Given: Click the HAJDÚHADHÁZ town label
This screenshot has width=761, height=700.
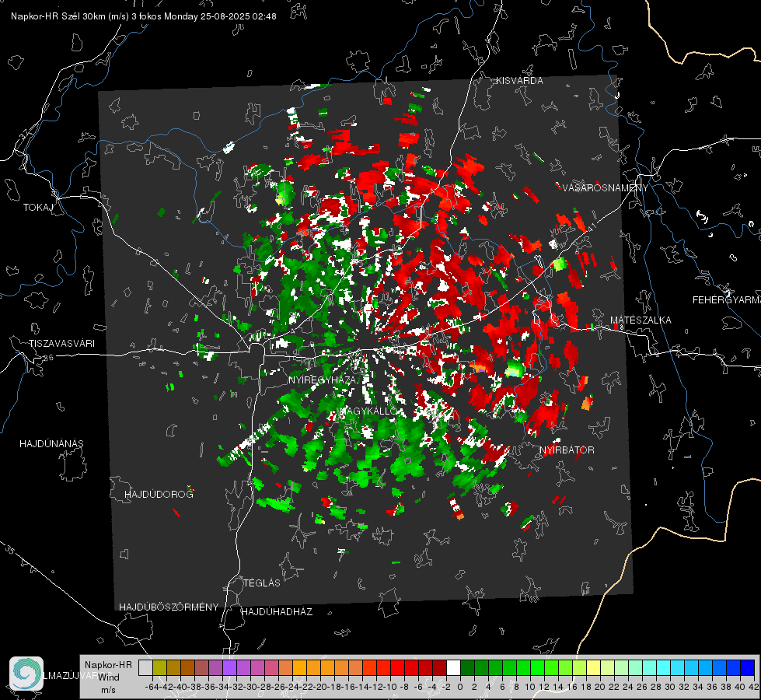Looking at the screenshot, I should tap(277, 611).
